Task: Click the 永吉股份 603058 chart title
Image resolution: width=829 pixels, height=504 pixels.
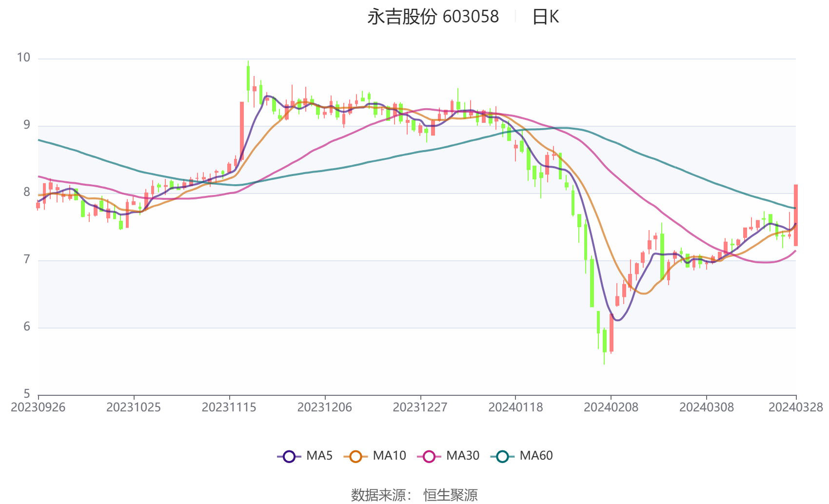Action: [433, 17]
